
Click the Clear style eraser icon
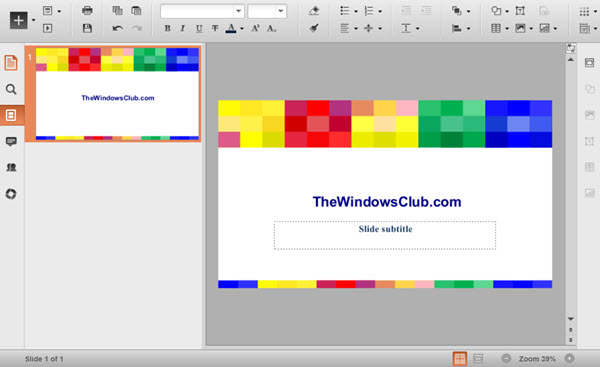[x=314, y=11]
